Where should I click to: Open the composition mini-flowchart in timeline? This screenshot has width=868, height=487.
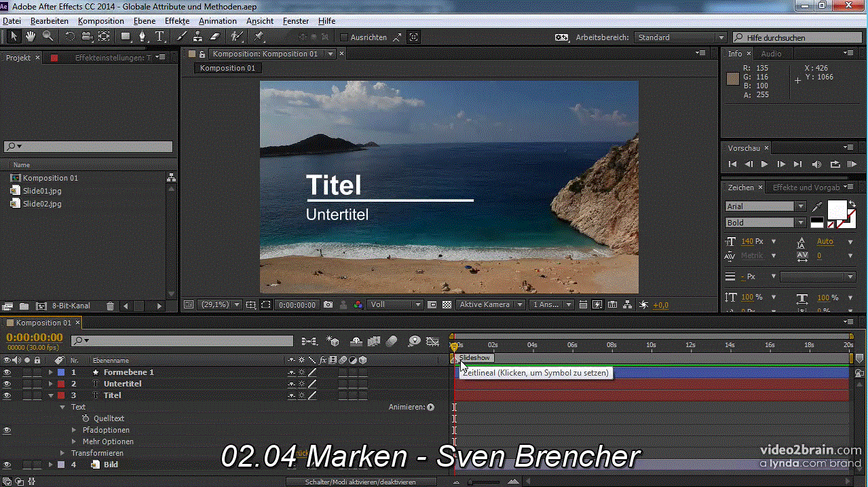pos(309,341)
